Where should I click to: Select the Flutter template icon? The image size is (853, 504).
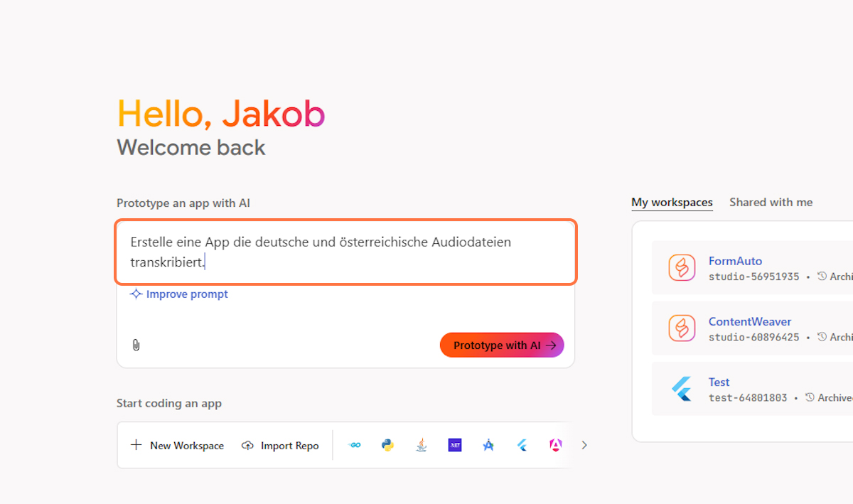(x=522, y=445)
